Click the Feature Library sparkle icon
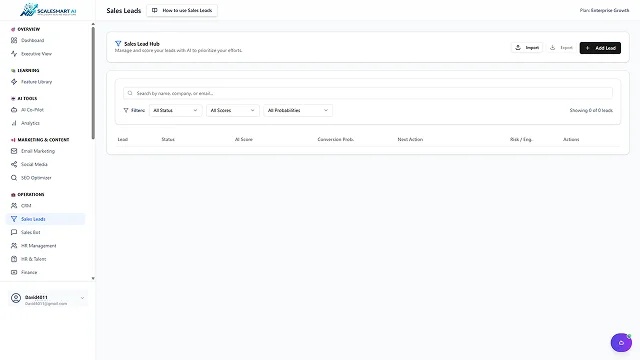640x360 pixels. click(x=14, y=82)
